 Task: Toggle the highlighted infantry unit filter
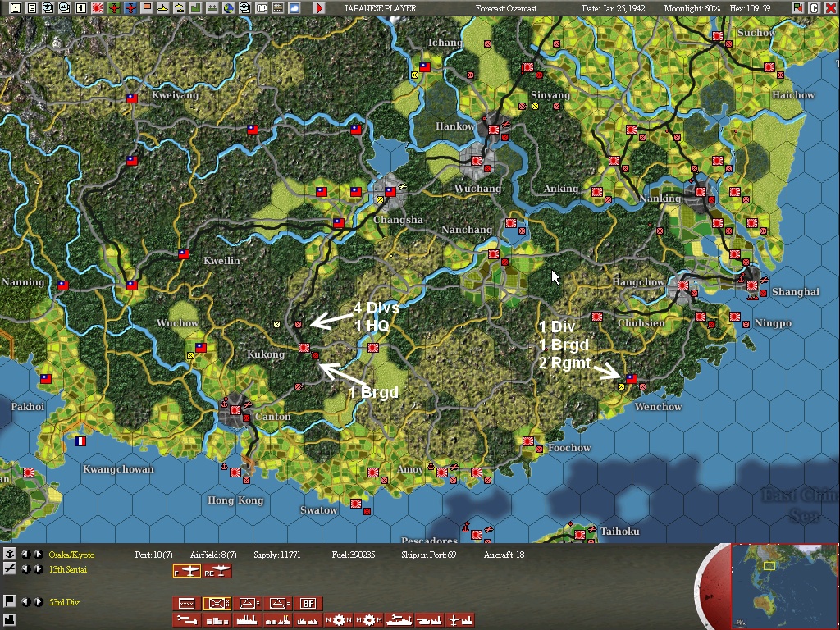click(x=217, y=604)
